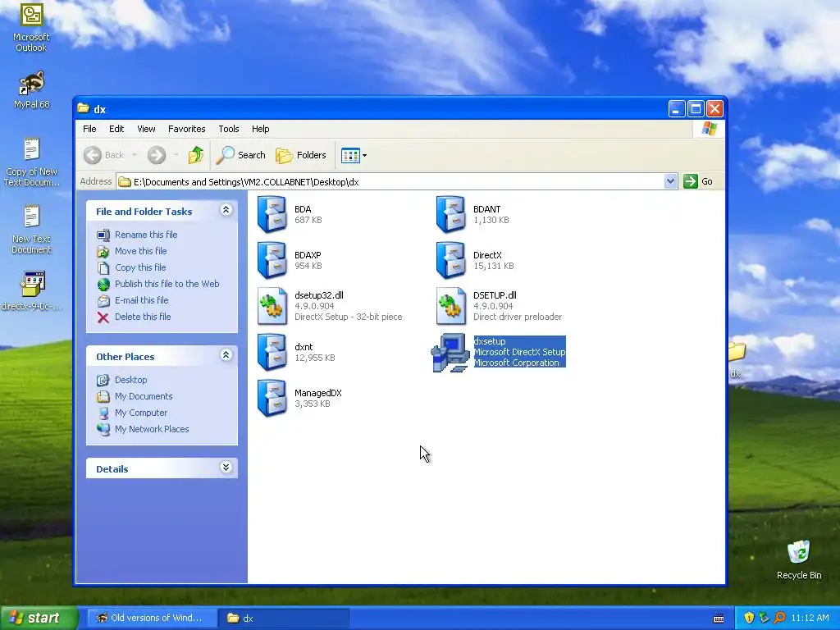840x630 pixels.
Task: Open the View menu
Action: click(146, 129)
